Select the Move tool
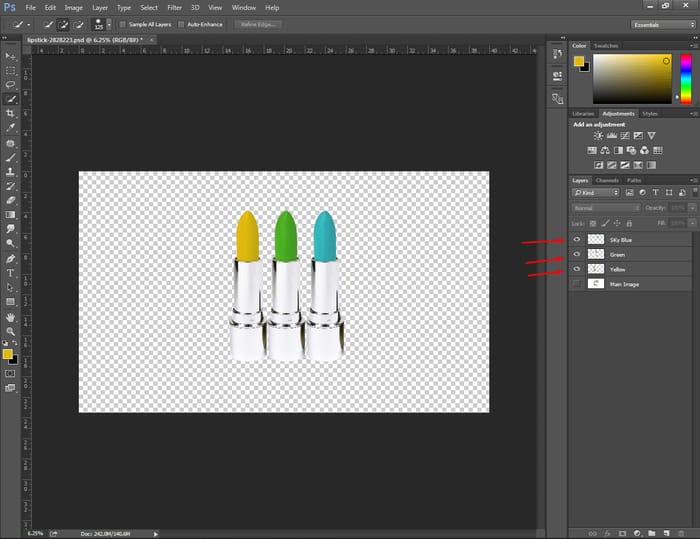 tap(10, 56)
